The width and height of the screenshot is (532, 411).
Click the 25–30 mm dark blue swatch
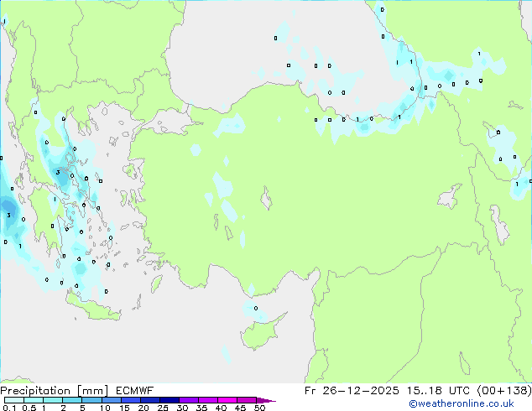pyautogui.click(x=170, y=400)
